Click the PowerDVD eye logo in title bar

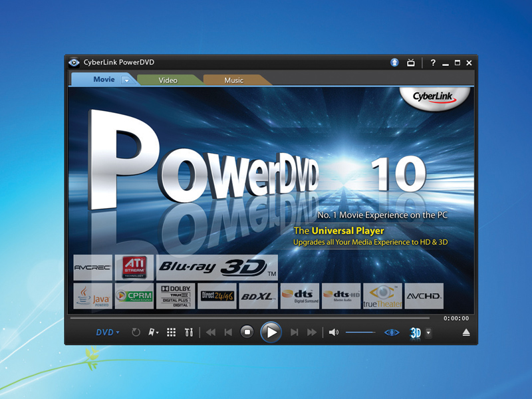click(74, 63)
